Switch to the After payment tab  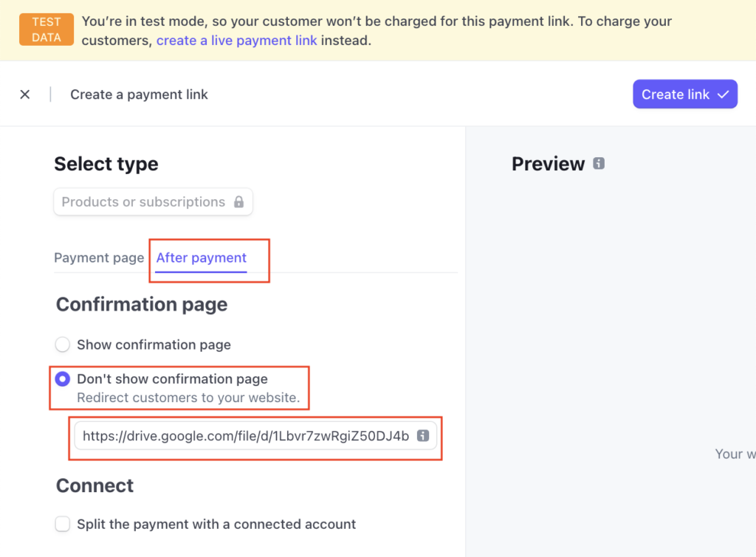(201, 257)
